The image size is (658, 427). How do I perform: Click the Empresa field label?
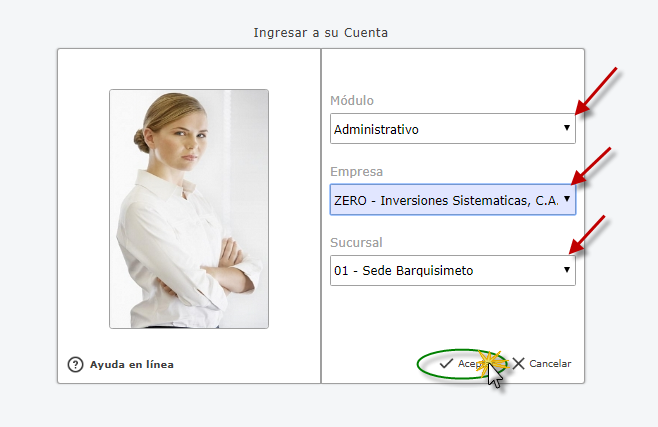coord(356,171)
